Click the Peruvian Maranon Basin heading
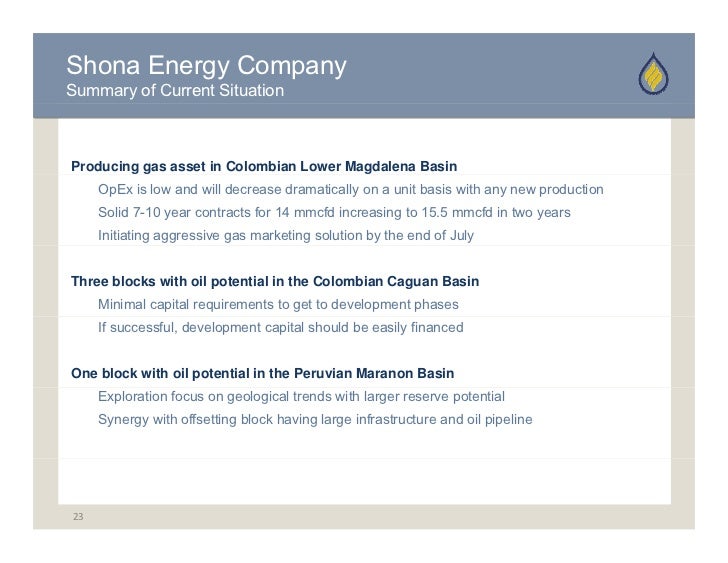 coord(262,373)
